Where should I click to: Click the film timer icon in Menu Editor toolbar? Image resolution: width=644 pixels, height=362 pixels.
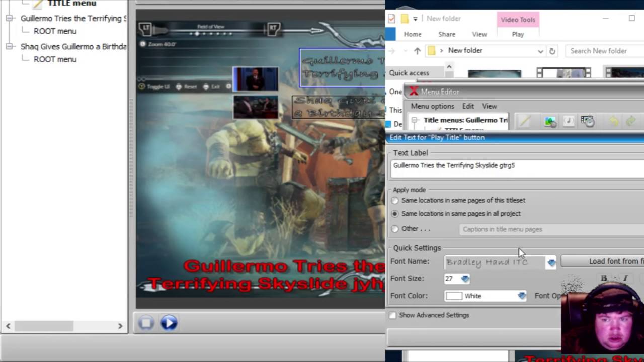[x=587, y=121]
